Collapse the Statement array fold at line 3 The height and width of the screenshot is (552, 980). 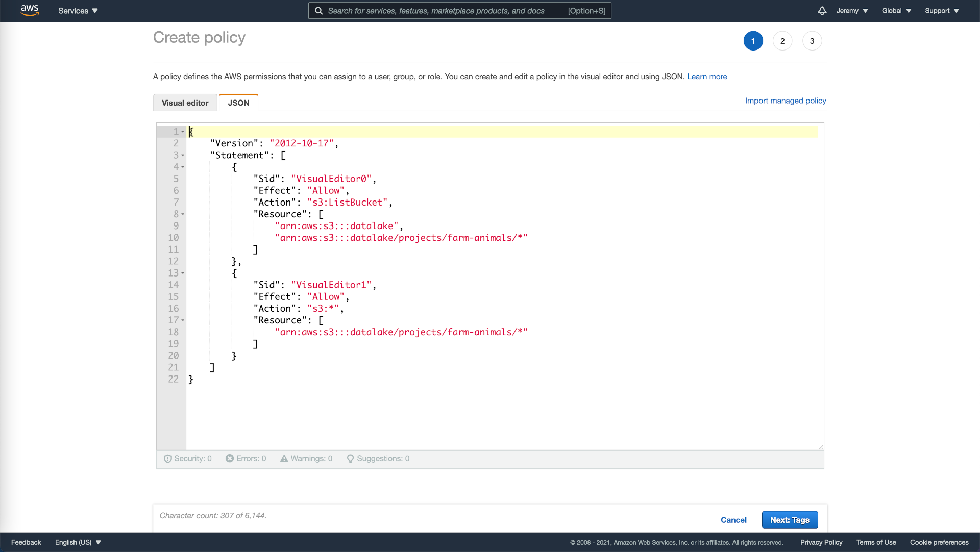pos(183,155)
